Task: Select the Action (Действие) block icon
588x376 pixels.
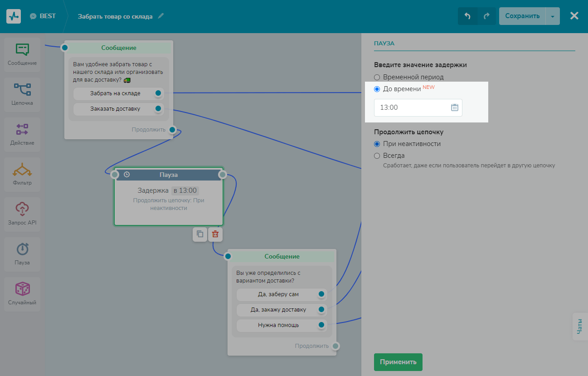Action: [x=22, y=129]
